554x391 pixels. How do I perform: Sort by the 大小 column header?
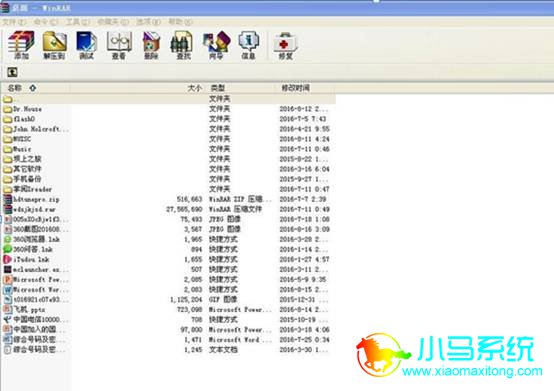pos(194,88)
